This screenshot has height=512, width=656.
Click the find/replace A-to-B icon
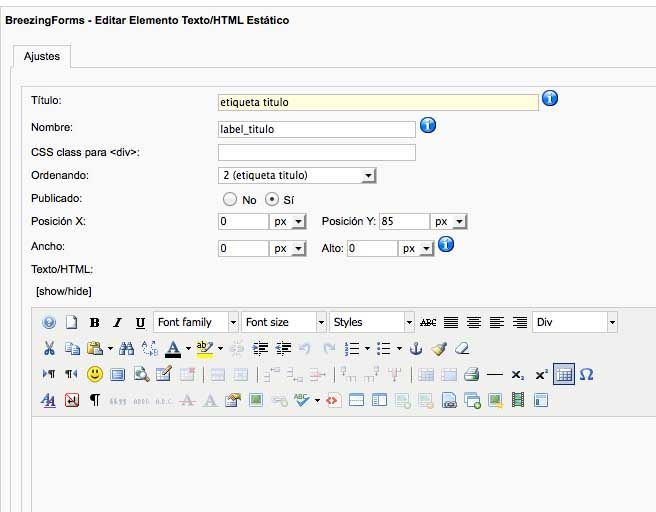point(149,348)
